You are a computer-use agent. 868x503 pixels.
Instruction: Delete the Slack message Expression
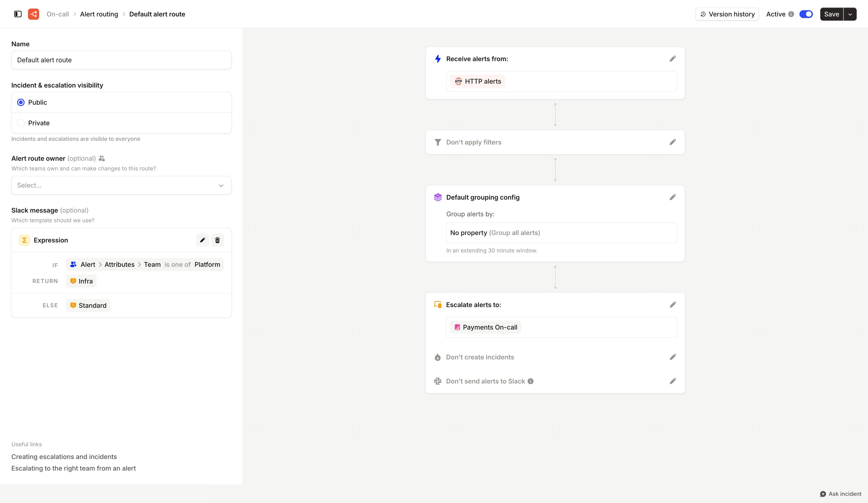[x=217, y=240]
